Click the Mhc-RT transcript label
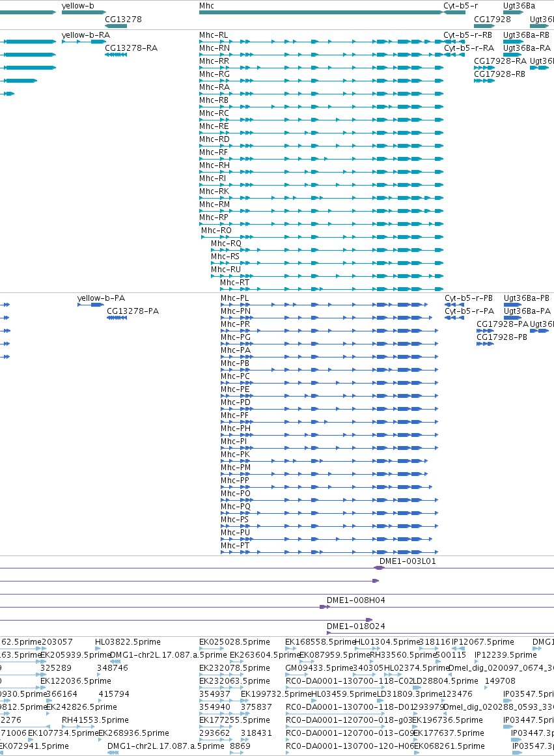This screenshot has height=756, width=554. (x=235, y=283)
